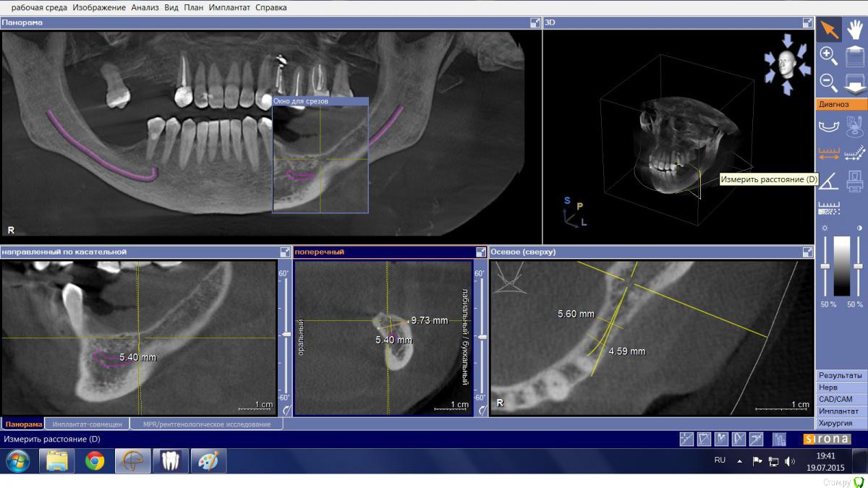Open the CAD/CAM section

pos(840,399)
